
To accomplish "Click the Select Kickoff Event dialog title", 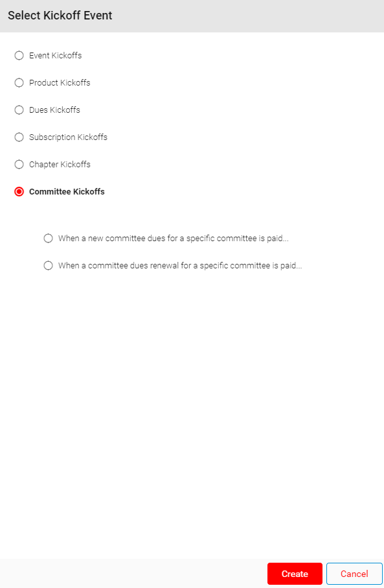I will [60, 16].
